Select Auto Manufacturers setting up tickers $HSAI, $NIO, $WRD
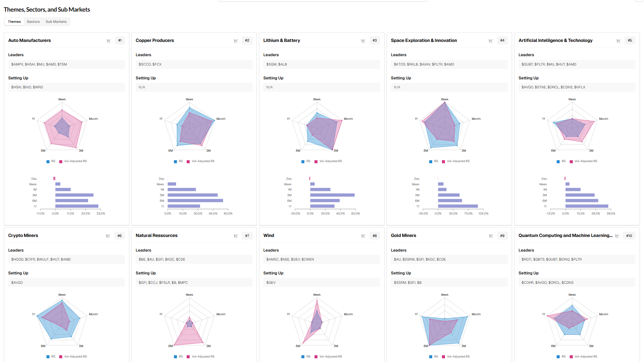Screen dimensions: 644x362 [x=66, y=87]
